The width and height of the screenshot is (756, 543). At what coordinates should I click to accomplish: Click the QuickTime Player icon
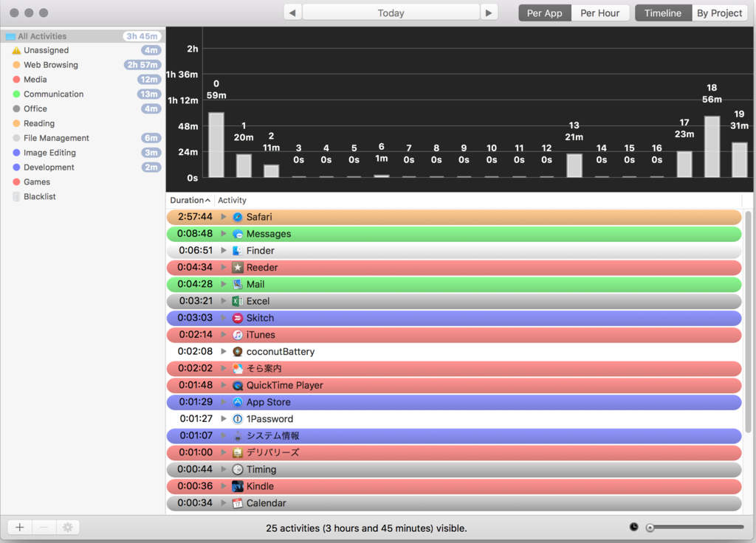[x=238, y=385]
